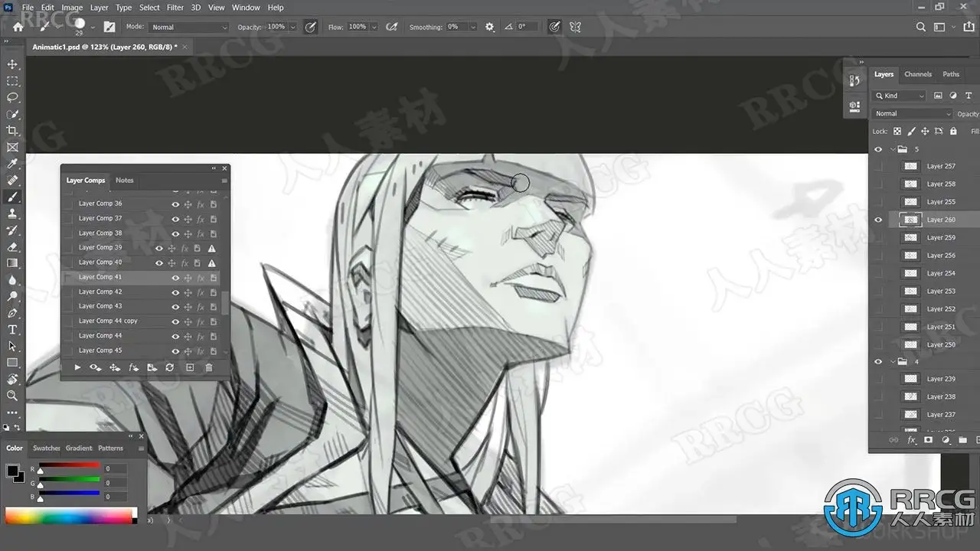This screenshot has width=980, height=551.
Task: Enable airbrush-style build-up
Action: 392,27
